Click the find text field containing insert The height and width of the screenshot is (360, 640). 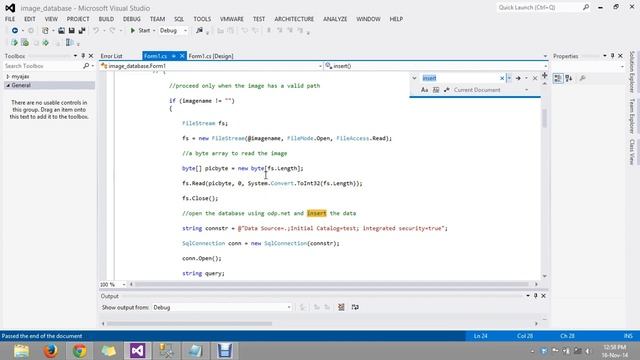point(460,78)
